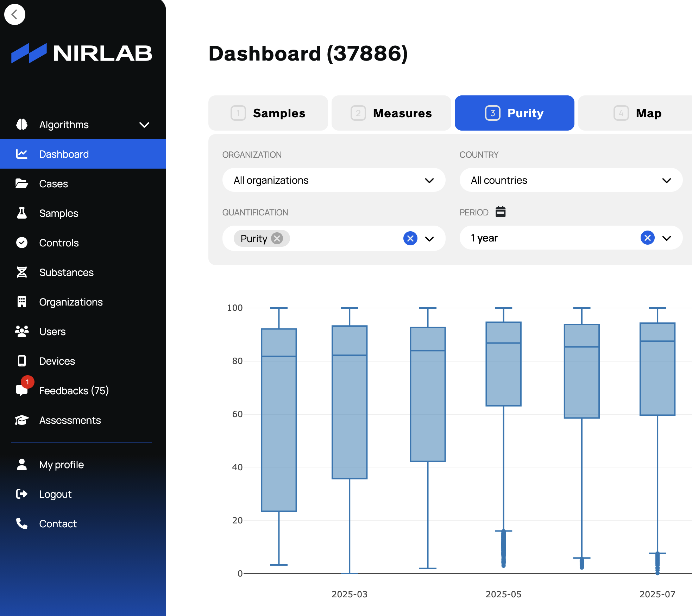Expand the Algorithms sidebar menu
The height and width of the screenshot is (616, 692).
(x=144, y=125)
